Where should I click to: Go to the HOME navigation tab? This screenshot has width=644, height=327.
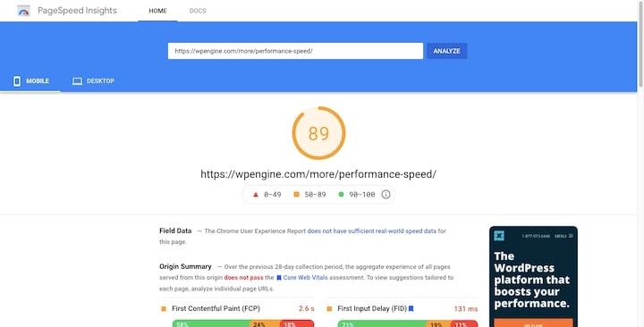(x=157, y=11)
